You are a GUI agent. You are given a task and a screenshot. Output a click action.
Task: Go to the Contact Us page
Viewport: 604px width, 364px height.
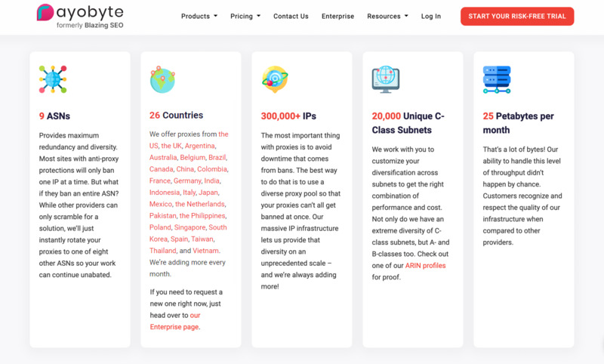[x=291, y=16]
